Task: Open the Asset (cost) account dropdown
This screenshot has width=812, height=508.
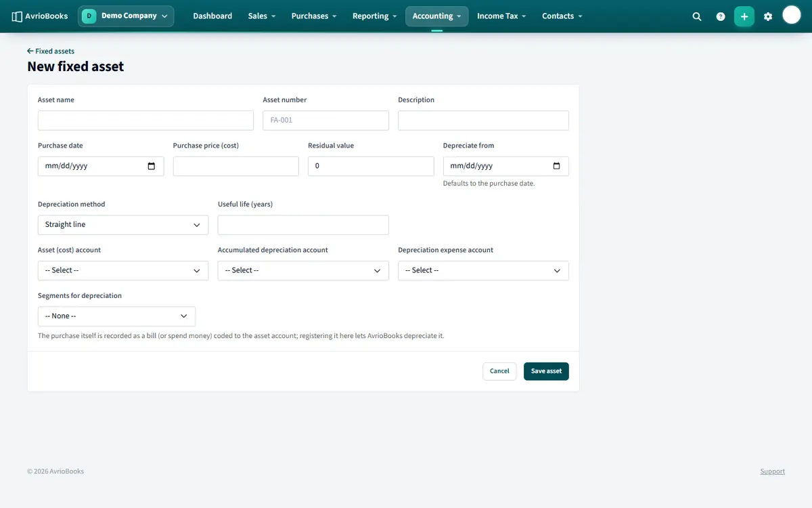Action: pyautogui.click(x=123, y=270)
